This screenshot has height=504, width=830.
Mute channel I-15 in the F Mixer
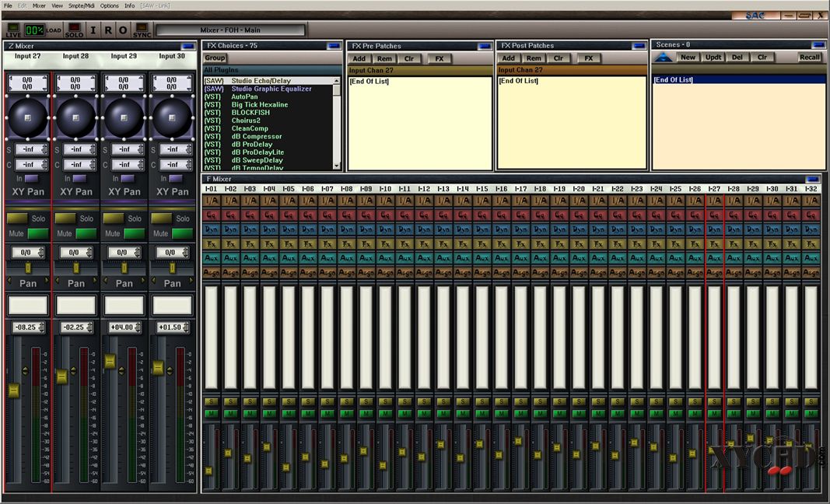[x=482, y=414]
